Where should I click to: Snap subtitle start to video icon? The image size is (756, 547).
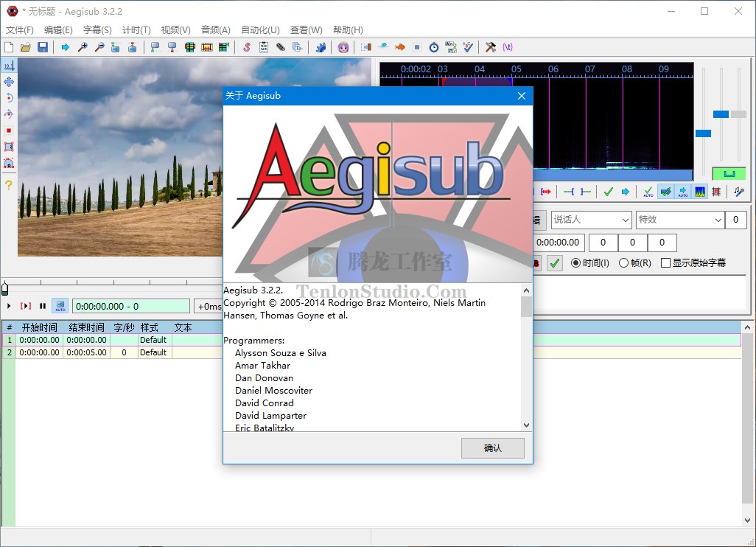pyautogui.click(x=155, y=46)
